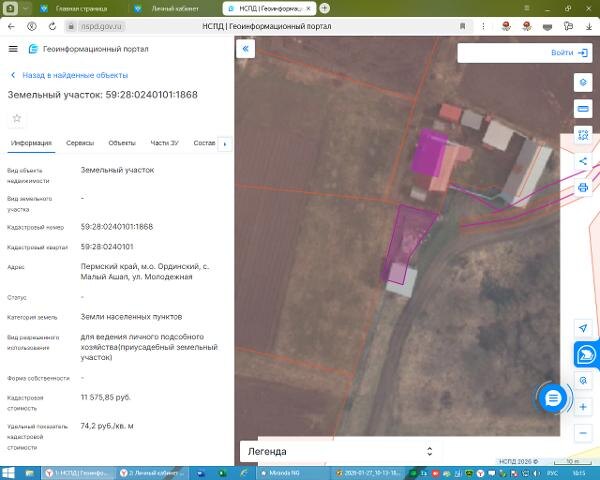The width and height of the screenshot is (600, 480).
Task: Click the map search magnifier icon
Action: pos(583,380)
